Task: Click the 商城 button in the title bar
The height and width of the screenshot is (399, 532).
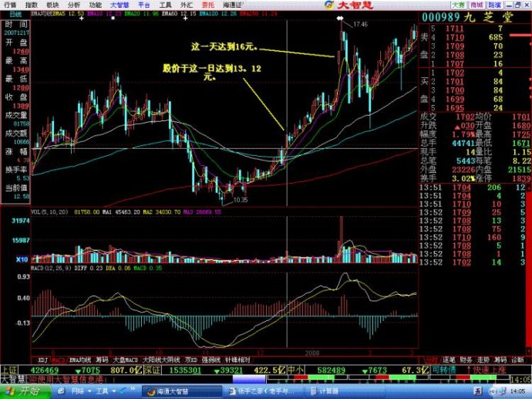Action: (x=476, y=5)
